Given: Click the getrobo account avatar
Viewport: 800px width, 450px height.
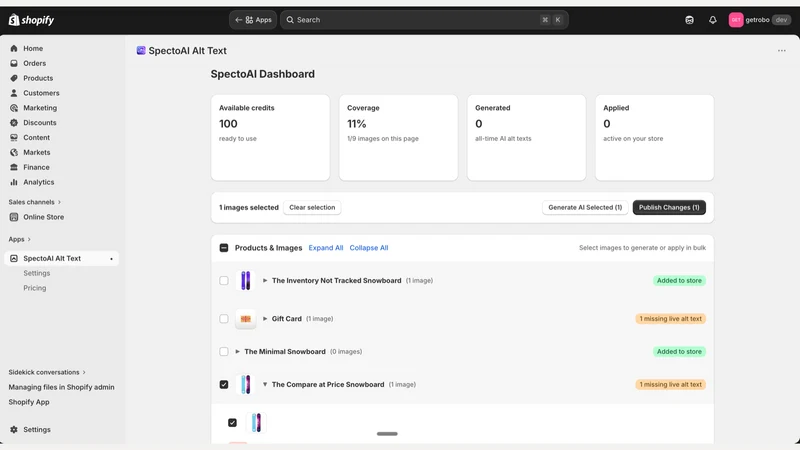Looking at the screenshot, I should (x=736, y=20).
